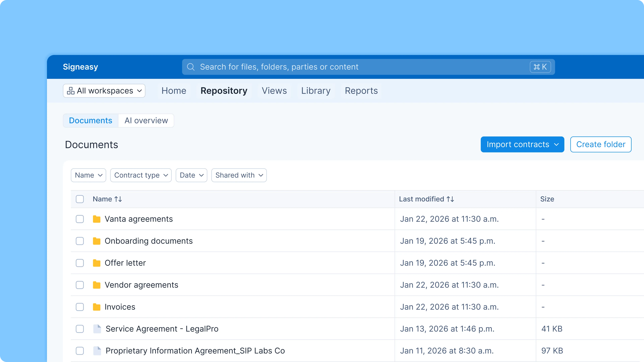Switch to the AI overview tab

146,120
